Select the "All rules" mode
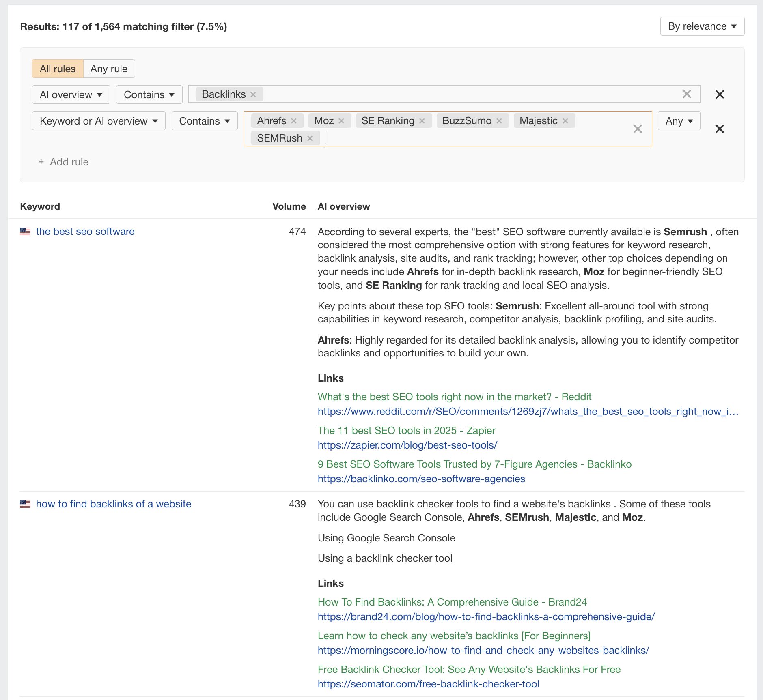This screenshot has width=763, height=700. [x=57, y=69]
